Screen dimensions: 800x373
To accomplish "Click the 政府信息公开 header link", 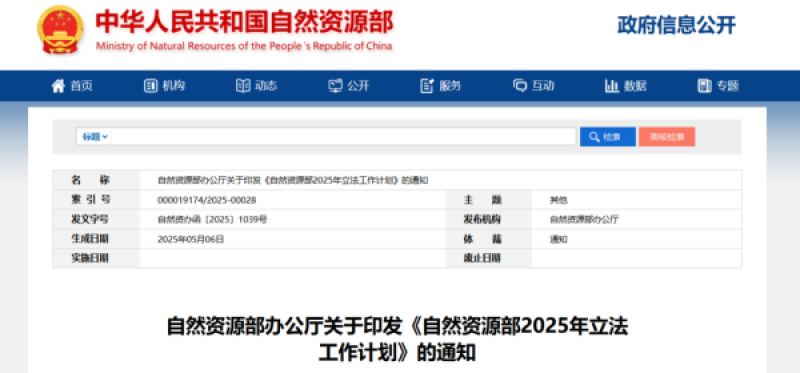I will 677,25.
